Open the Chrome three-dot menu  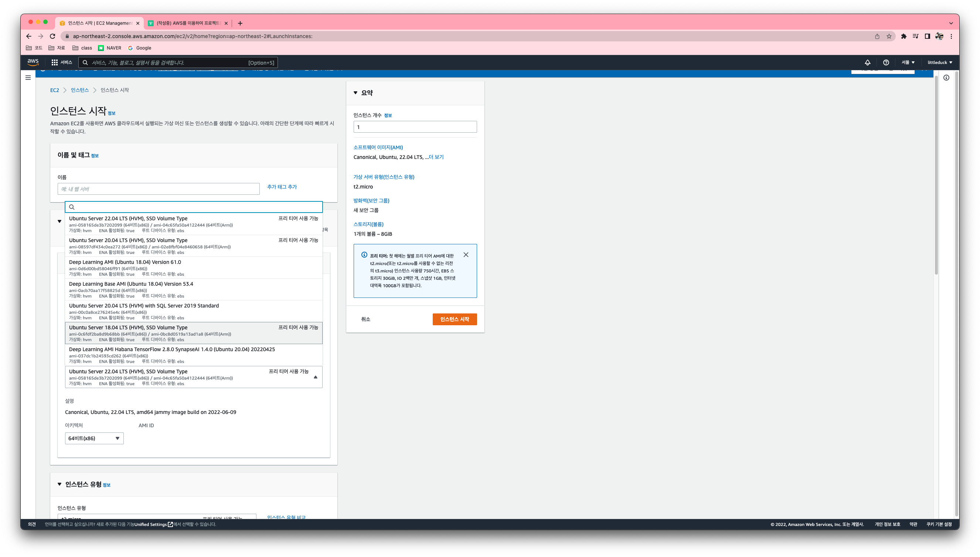[951, 36]
